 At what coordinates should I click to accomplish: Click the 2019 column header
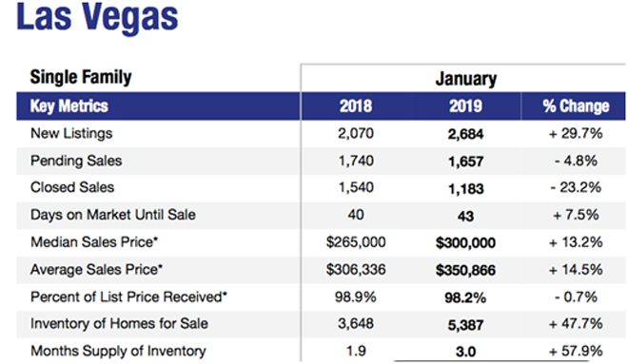pyautogui.click(x=465, y=106)
